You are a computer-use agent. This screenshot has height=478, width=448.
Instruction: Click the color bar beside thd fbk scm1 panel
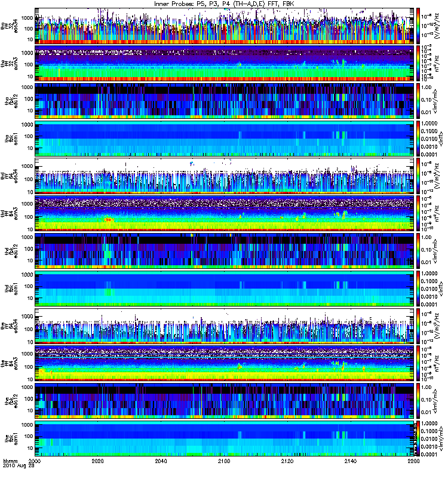click(x=419, y=289)
